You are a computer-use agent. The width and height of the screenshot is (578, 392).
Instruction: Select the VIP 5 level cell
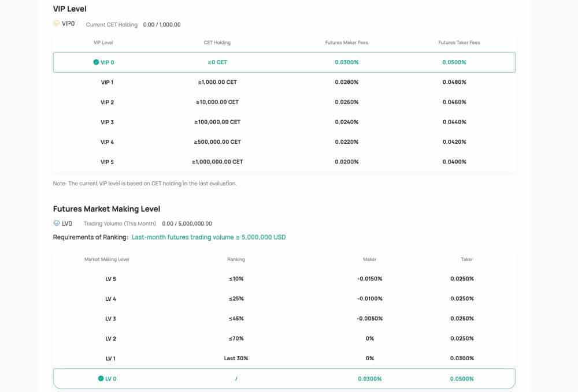[x=108, y=162]
